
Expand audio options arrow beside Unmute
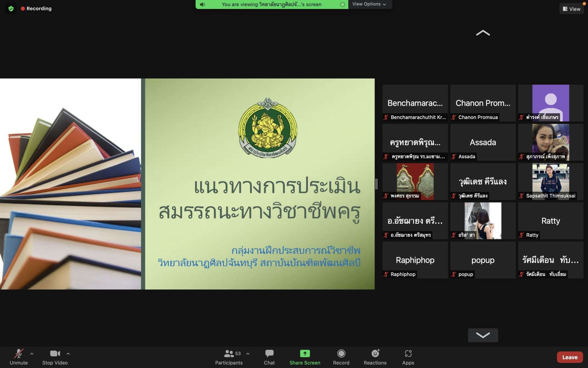[x=32, y=354]
